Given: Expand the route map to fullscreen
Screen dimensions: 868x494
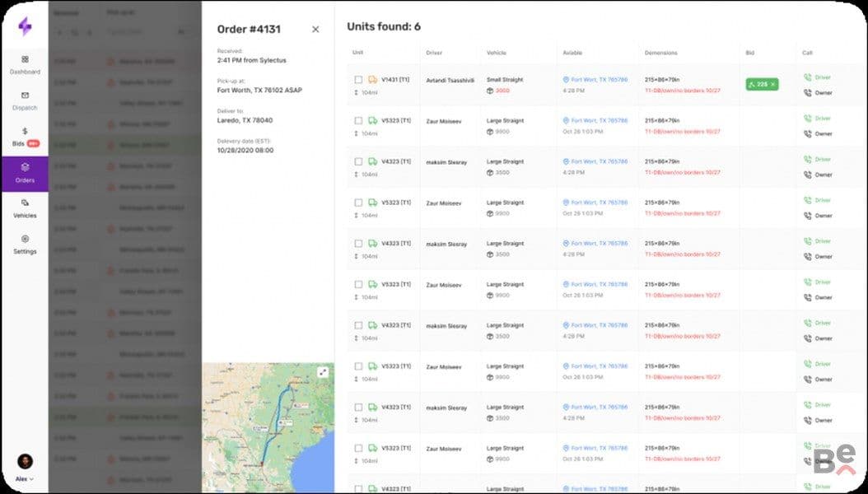Looking at the screenshot, I should pos(323,372).
